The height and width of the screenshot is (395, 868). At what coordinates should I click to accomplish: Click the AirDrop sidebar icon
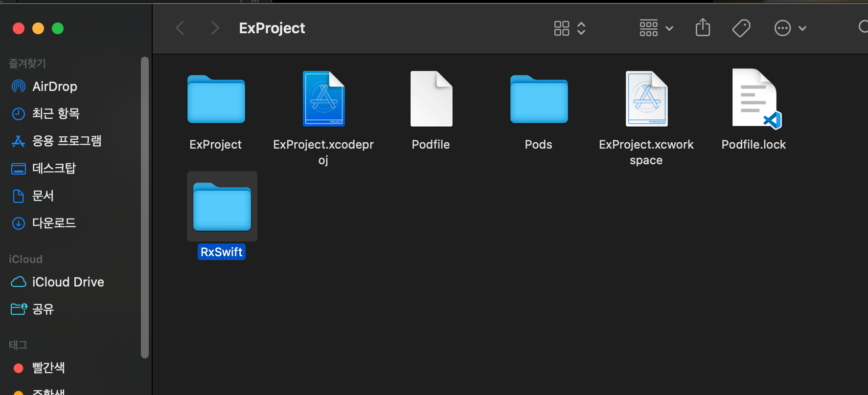(18, 87)
